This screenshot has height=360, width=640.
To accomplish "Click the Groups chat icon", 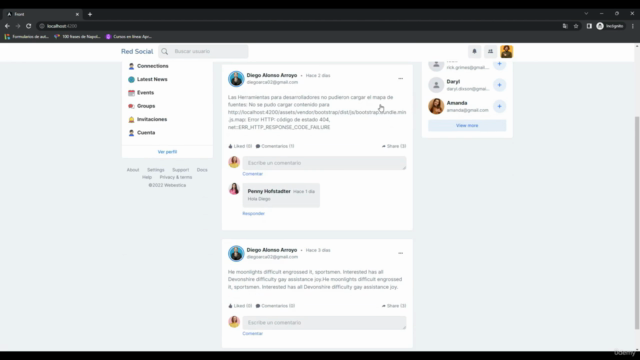I will [x=131, y=106].
